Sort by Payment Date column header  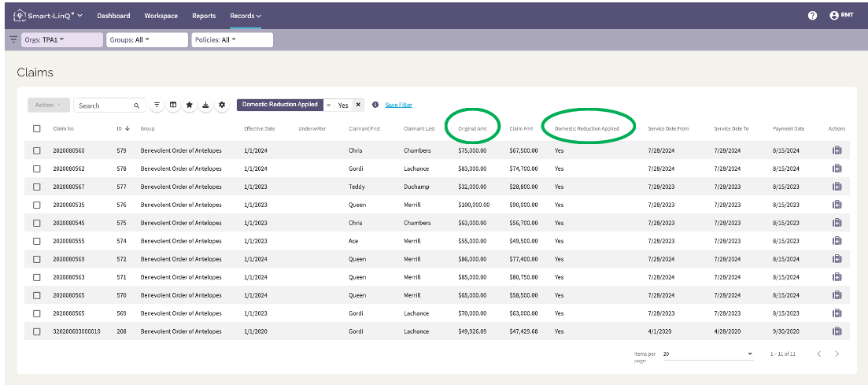point(789,128)
